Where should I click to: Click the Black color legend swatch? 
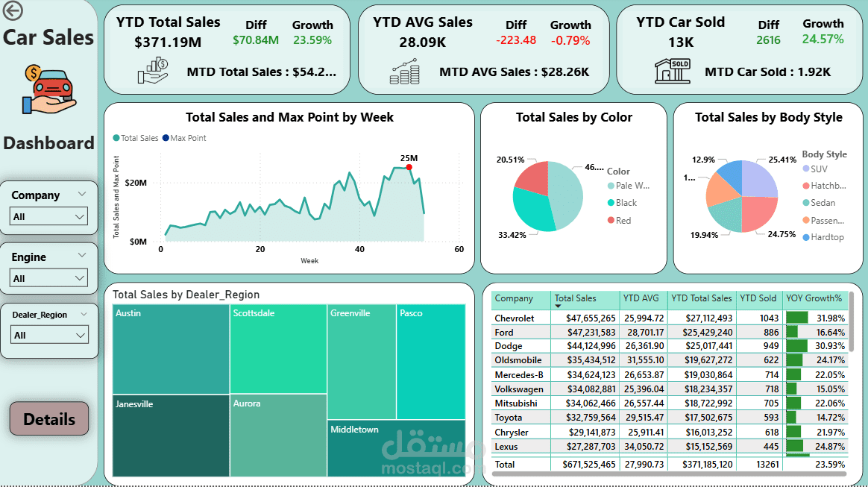[611, 203]
